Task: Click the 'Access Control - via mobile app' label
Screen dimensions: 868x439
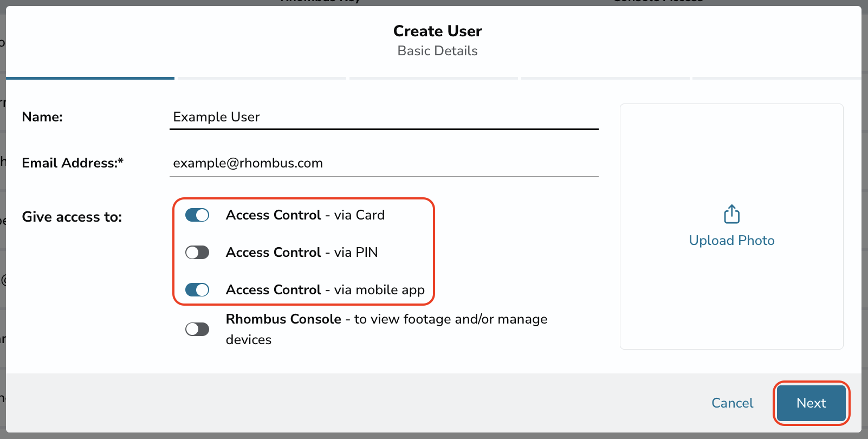Action: (x=325, y=290)
